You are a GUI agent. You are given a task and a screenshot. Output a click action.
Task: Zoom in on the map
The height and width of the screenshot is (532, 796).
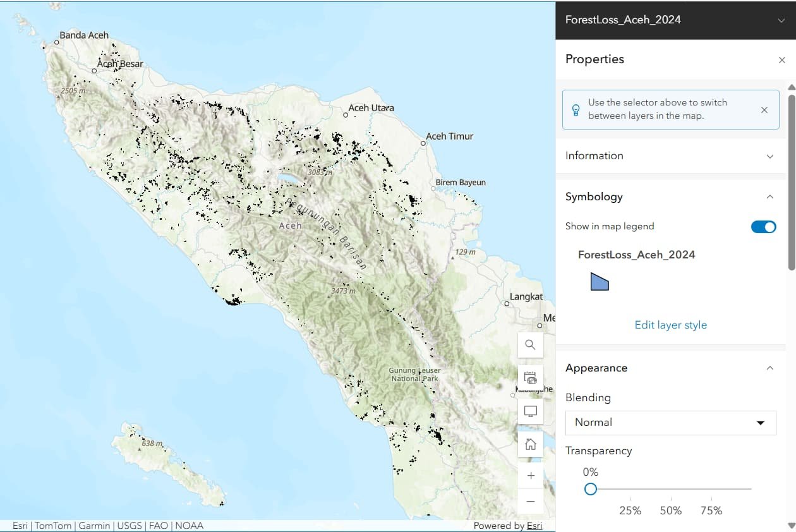click(x=530, y=476)
